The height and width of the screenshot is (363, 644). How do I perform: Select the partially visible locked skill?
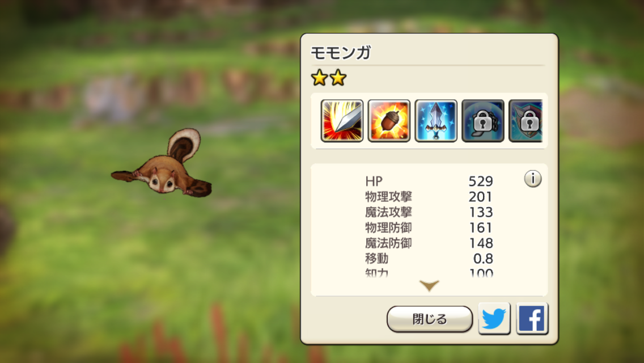coord(526,121)
